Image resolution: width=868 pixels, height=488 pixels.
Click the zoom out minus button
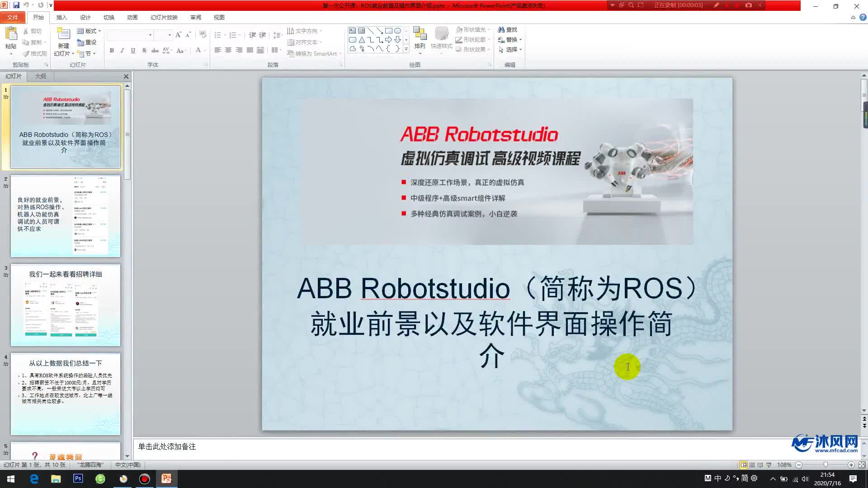[799, 465]
